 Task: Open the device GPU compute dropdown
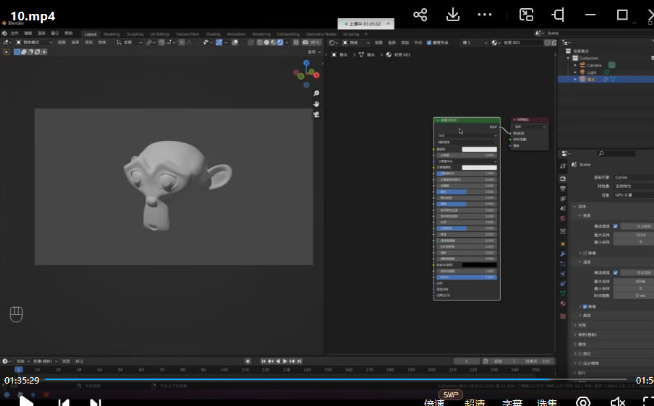[x=634, y=195]
